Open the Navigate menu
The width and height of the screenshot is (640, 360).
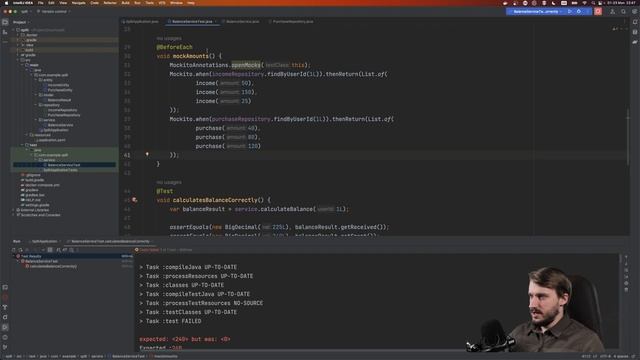(x=78, y=3)
